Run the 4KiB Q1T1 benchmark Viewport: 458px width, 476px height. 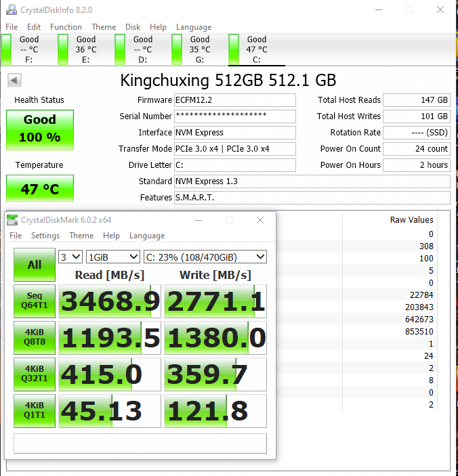(x=35, y=411)
